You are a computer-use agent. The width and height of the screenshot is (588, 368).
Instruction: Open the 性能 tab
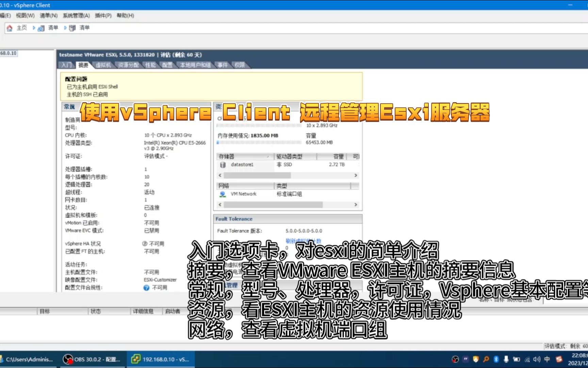150,65
